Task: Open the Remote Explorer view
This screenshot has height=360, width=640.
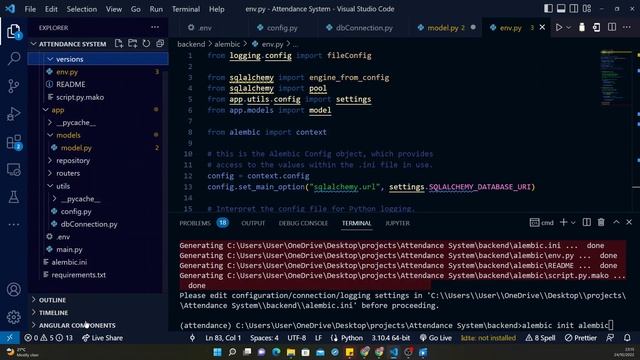Action: [x=13, y=169]
